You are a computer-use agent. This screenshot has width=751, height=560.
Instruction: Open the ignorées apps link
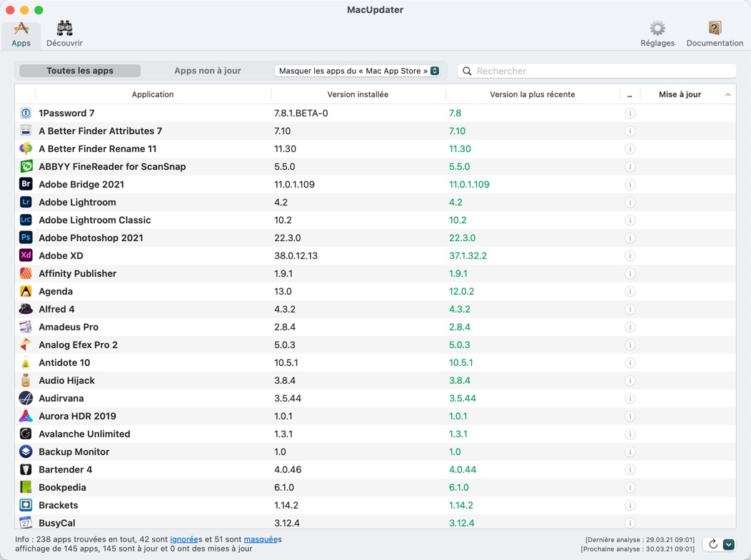184,539
